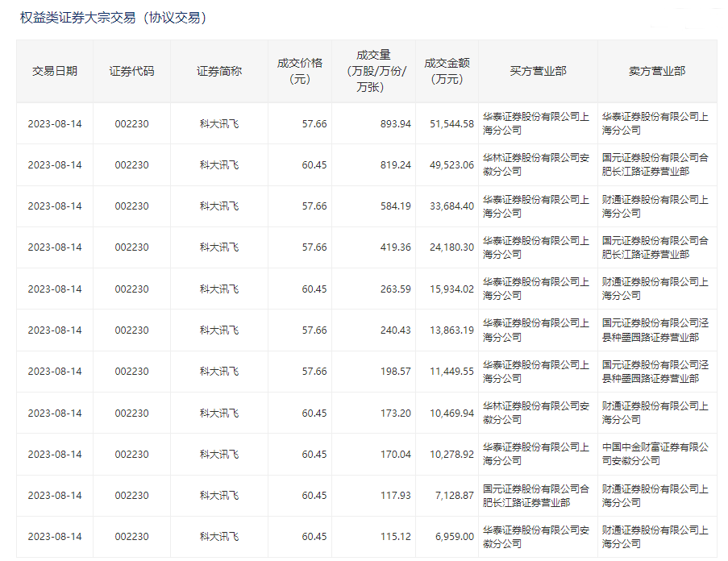
Task: Click the 买方营业部 column header
Action: (540, 71)
